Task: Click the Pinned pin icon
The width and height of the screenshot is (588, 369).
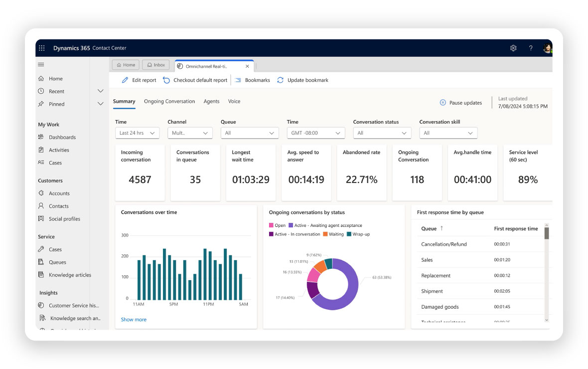Action: click(41, 104)
